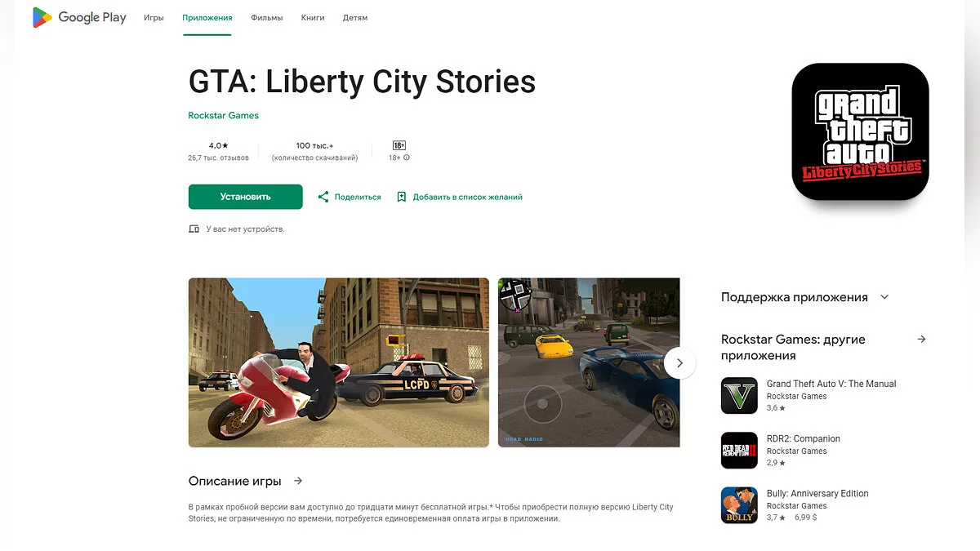Viewport: 980px width, 551px height.
Task: Open the arrow beside Описание игры
Action: point(298,481)
